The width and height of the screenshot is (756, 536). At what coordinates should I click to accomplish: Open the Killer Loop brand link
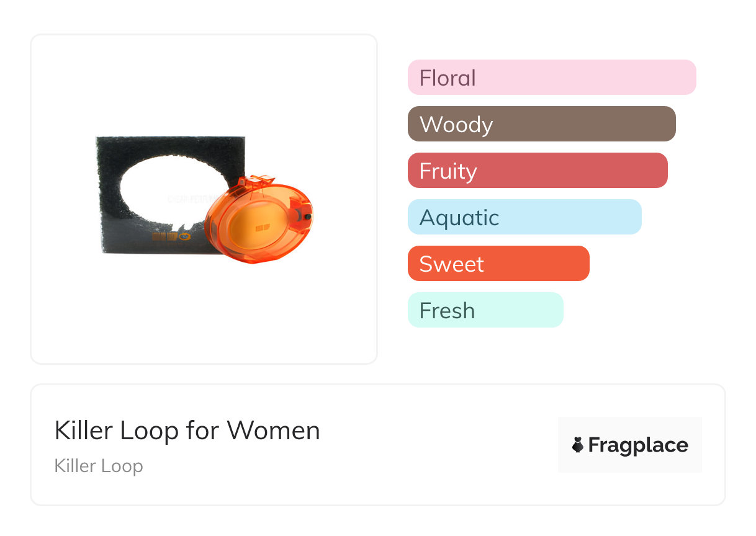(99, 466)
